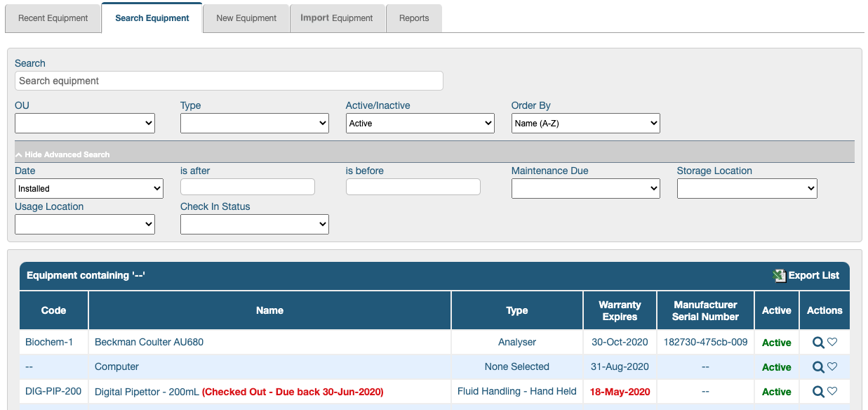Click heart icon in Computer row
868x410 pixels.
[x=832, y=366]
